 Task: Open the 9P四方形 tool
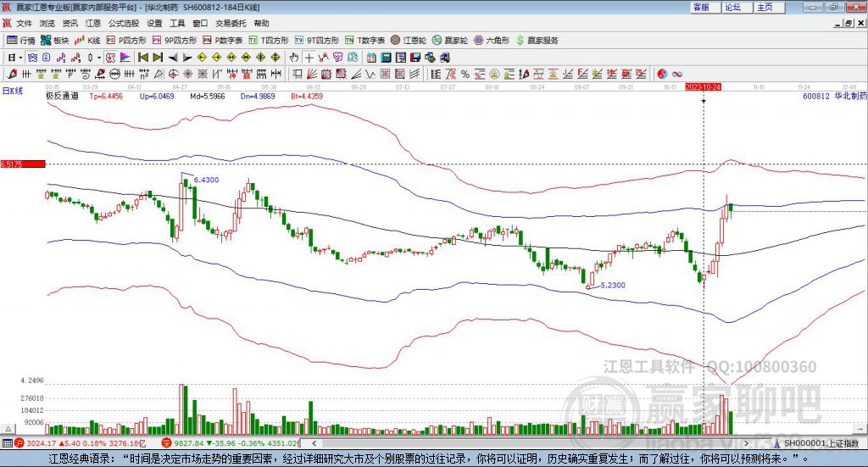coord(175,41)
